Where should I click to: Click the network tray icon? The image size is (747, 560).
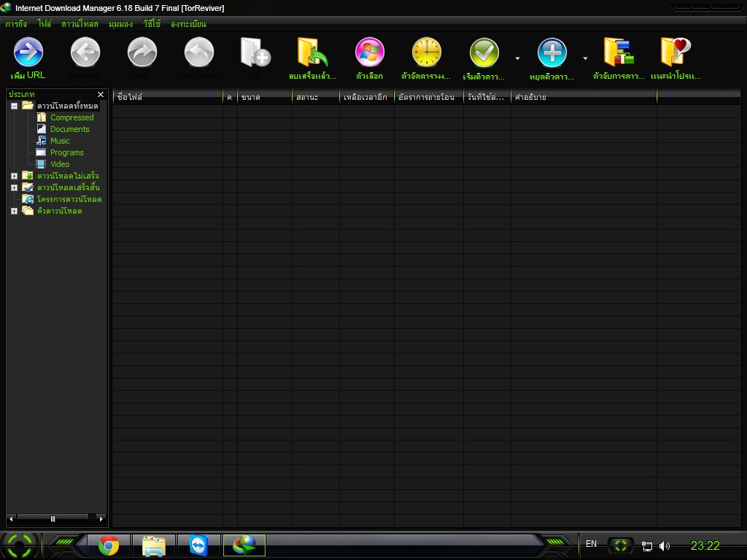[x=646, y=546]
